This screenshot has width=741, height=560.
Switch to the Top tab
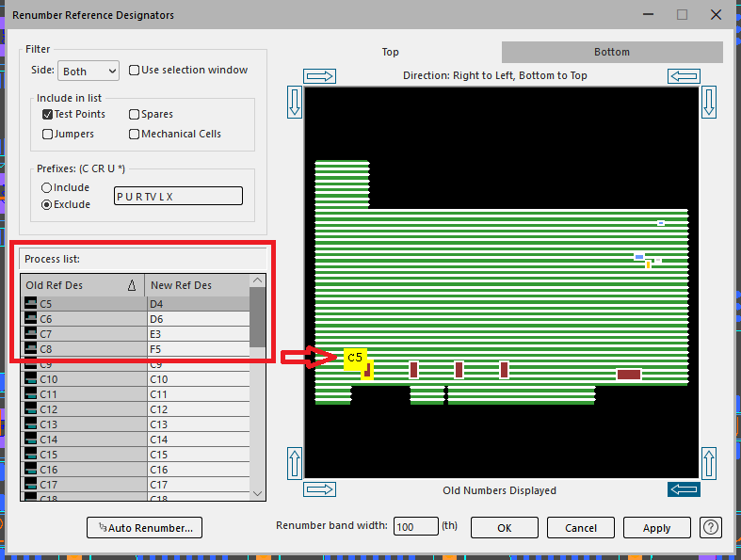(391, 52)
